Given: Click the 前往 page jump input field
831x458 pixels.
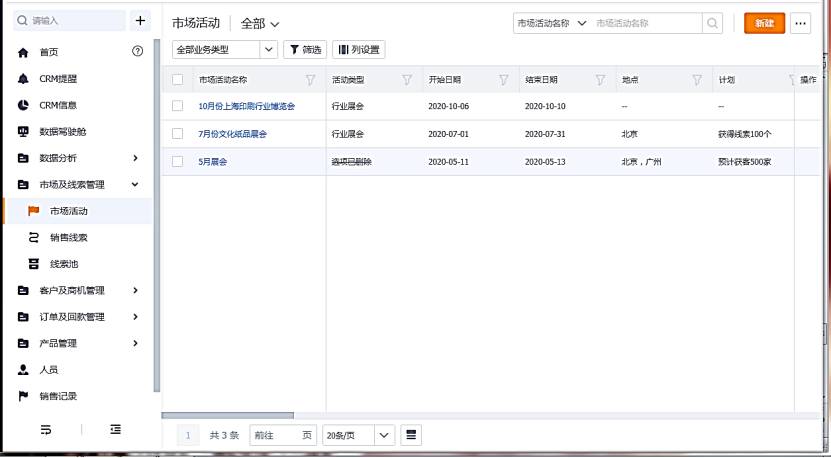Looking at the screenshot, I should (283, 435).
